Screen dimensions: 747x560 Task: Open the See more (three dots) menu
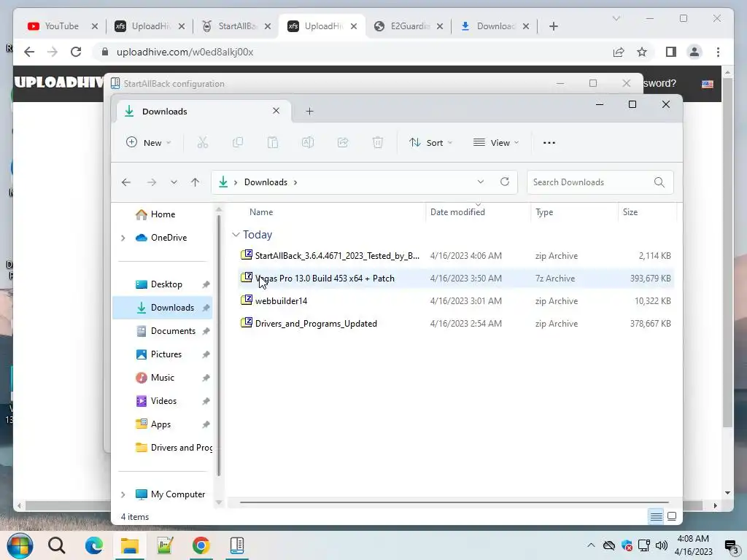point(549,142)
